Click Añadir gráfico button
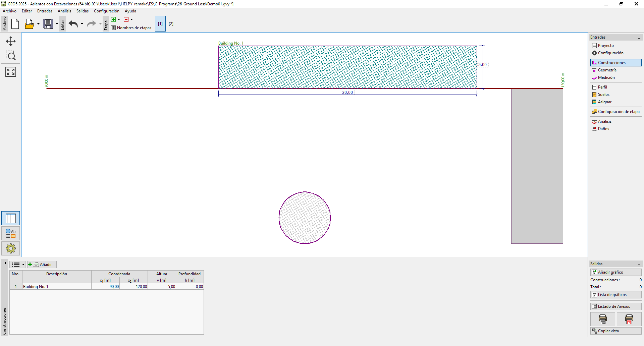The height and width of the screenshot is (346, 644). 615,272
